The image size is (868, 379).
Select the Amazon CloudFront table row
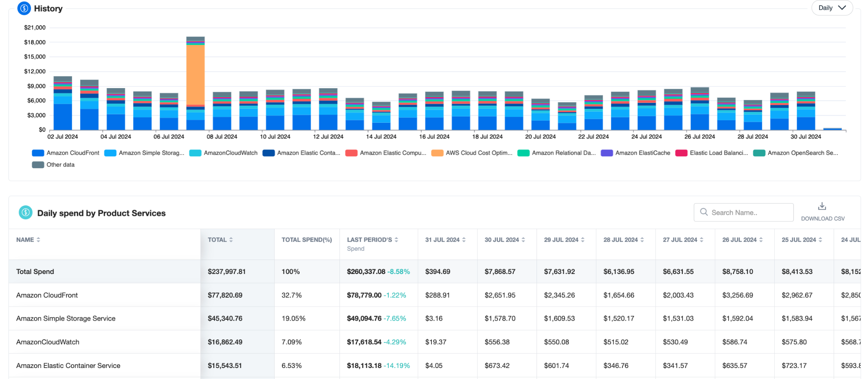434,295
